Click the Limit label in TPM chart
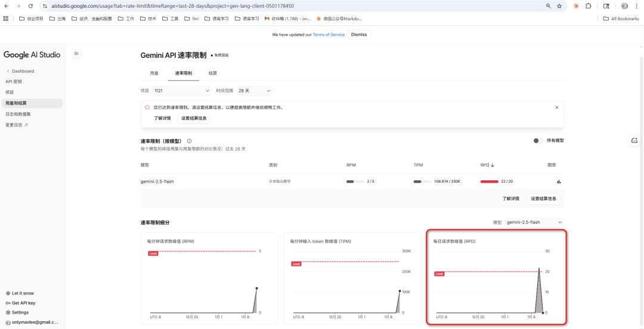The height and width of the screenshot is (329, 644). pyautogui.click(x=296, y=264)
